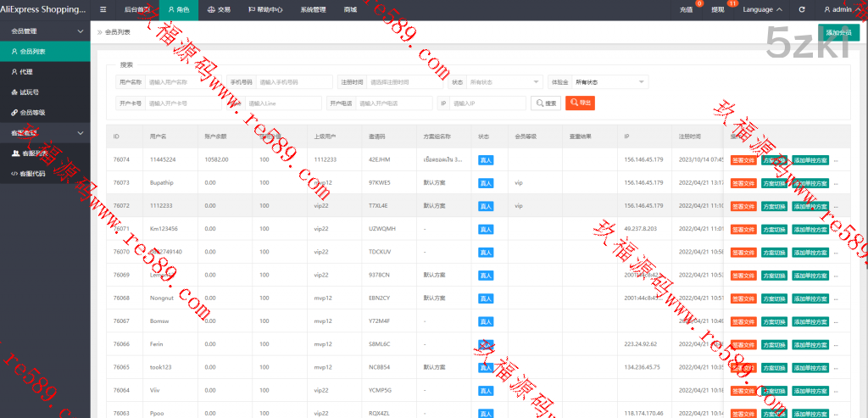Viewport: 868px width, 418px height.
Task: Switch to the 交易 top tab
Action: [x=219, y=9]
